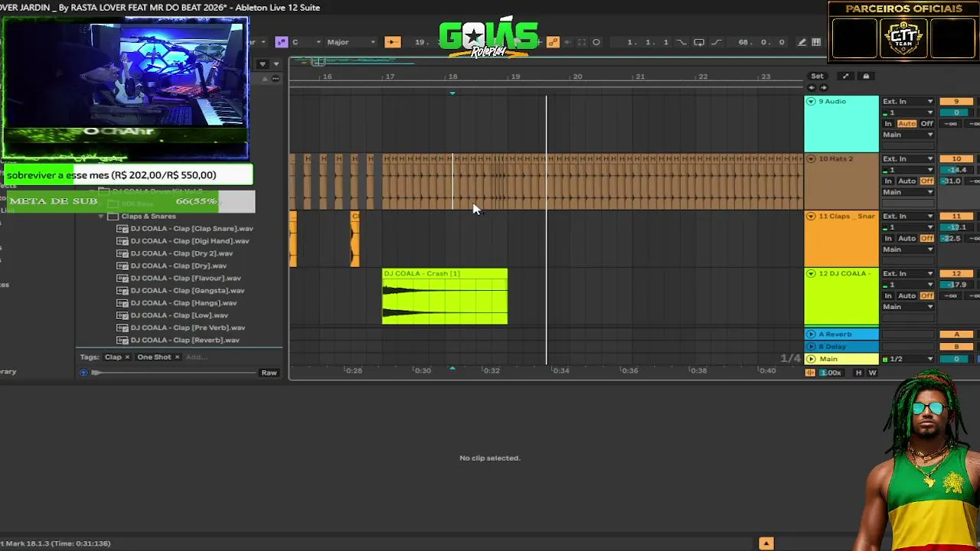Click the track options ellipsis icon above browser
Image resolution: width=980 pixels, height=551 pixels.
[276, 78]
